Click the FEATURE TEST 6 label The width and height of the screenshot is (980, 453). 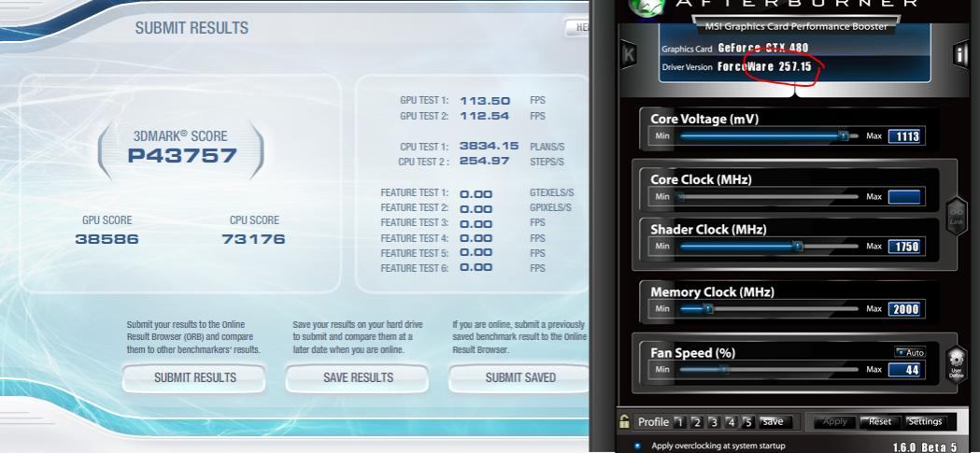point(415,268)
